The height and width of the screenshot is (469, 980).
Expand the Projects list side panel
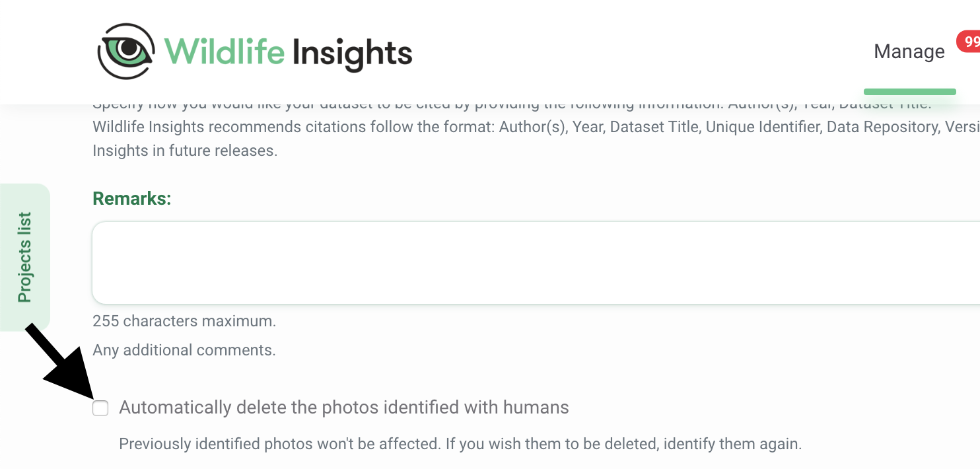pyautogui.click(x=24, y=257)
